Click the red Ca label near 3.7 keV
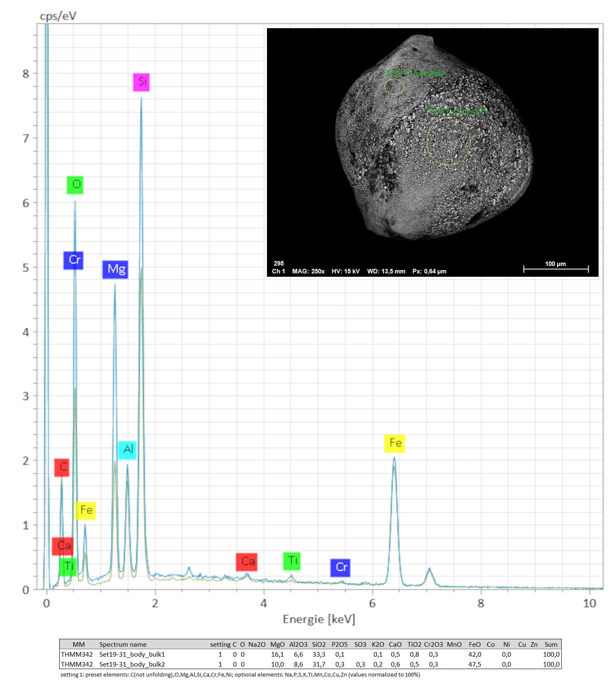This screenshot has width=616, height=696. pyautogui.click(x=247, y=562)
